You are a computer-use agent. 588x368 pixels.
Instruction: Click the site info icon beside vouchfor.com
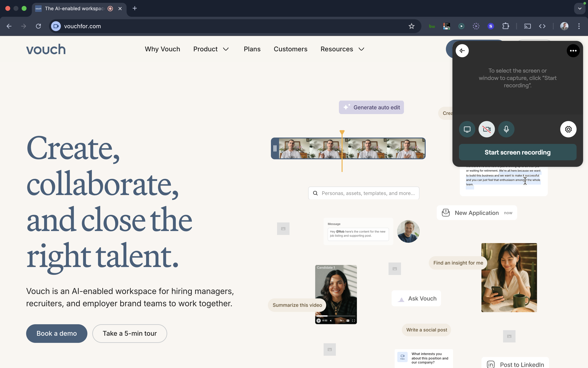[56, 26]
